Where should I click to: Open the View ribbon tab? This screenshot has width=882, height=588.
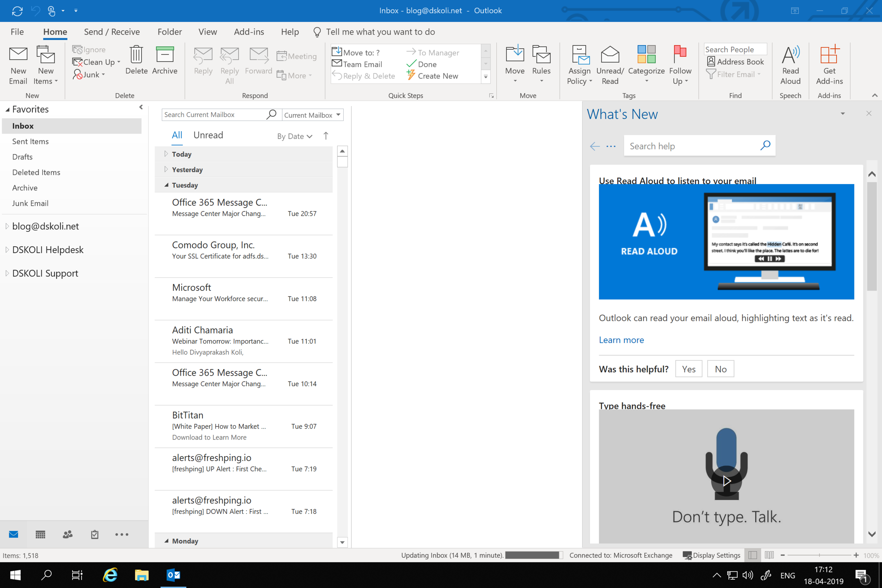tap(207, 32)
